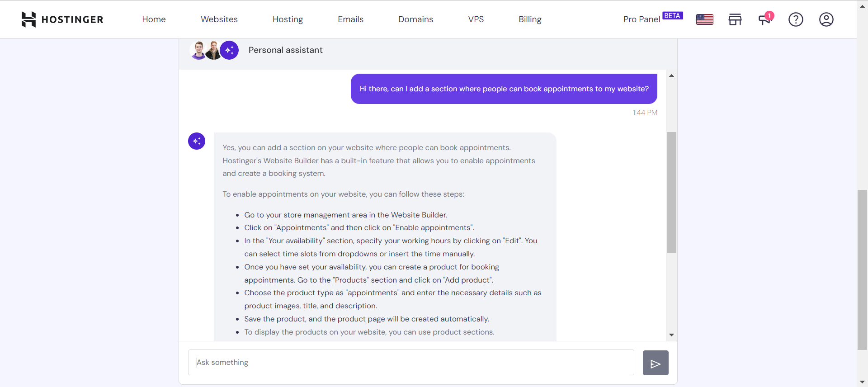
Task: Click the Personal assistant title
Action: point(285,50)
